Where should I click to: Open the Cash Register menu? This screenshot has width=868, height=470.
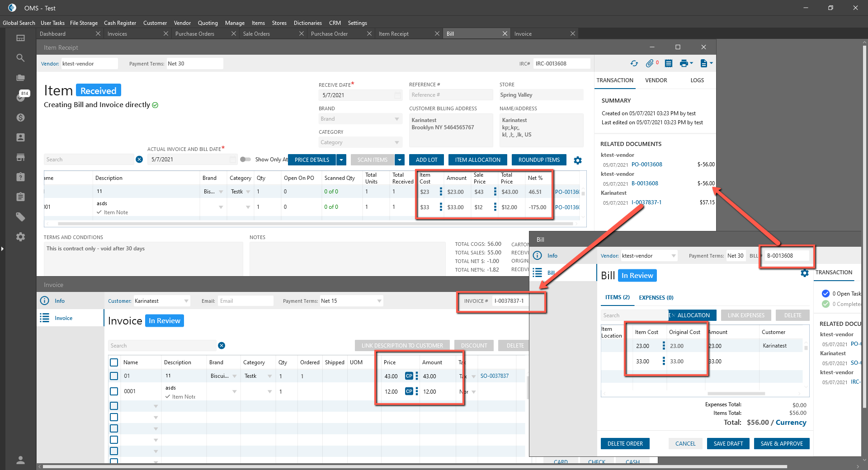click(x=120, y=23)
